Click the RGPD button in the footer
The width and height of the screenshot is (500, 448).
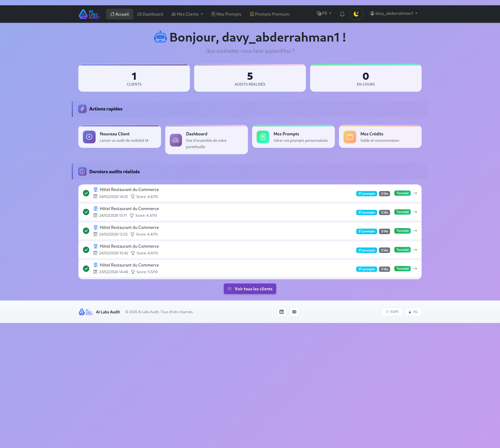392,312
